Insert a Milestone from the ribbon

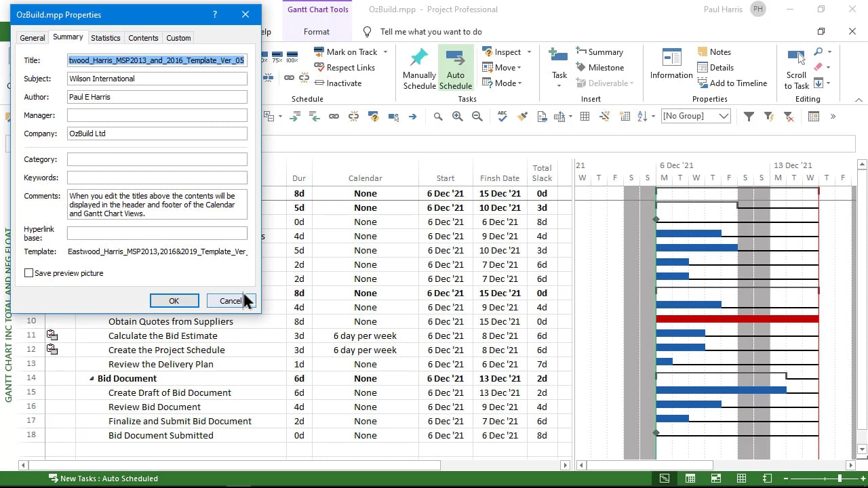point(600,68)
